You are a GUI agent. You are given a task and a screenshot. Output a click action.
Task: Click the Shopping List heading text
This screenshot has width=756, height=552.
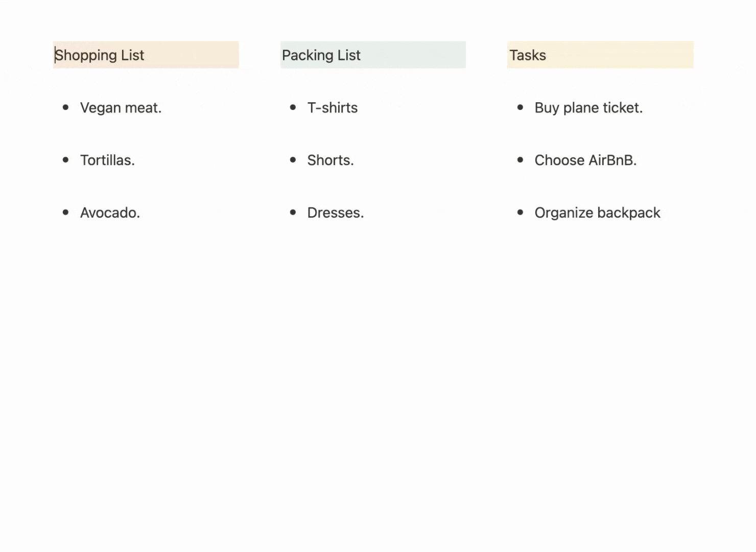[x=100, y=55]
